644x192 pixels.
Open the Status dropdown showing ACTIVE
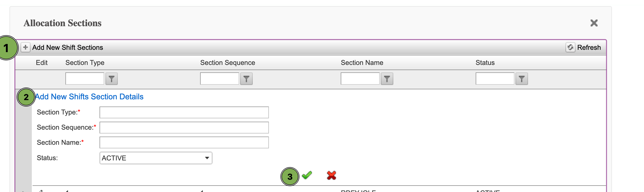pyautogui.click(x=156, y=158)
